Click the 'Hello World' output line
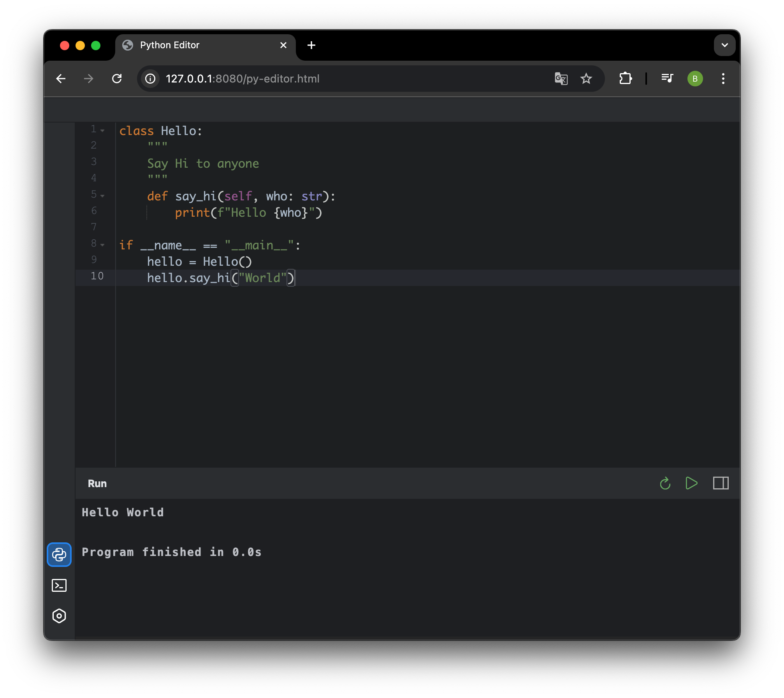Viewport: 784px width, 698px height. tap(123, 512)
